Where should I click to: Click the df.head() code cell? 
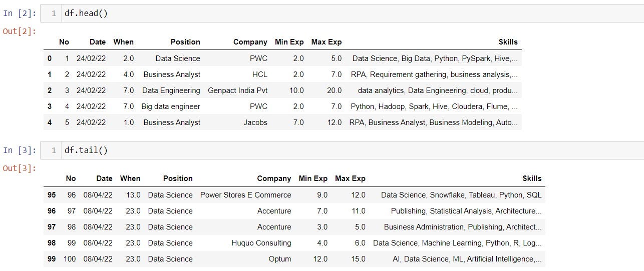click(300, 13)
